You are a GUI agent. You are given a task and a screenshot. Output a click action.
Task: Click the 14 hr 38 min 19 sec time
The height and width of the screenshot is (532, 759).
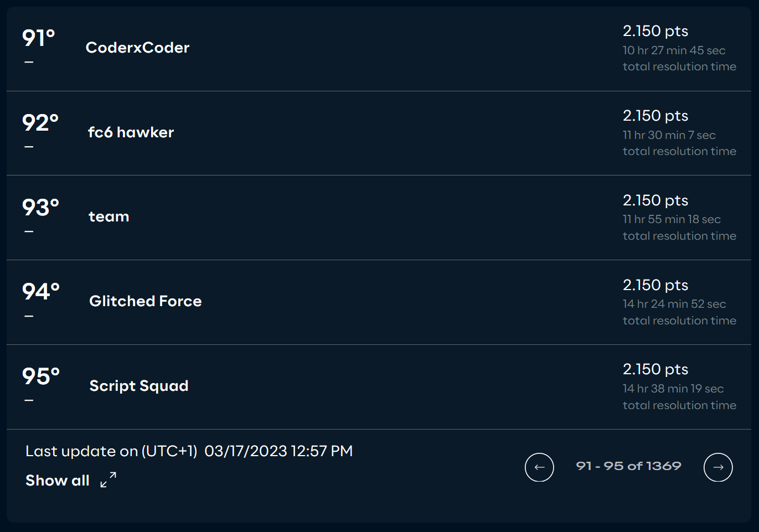pyautogui.click(x=673, y=389)
